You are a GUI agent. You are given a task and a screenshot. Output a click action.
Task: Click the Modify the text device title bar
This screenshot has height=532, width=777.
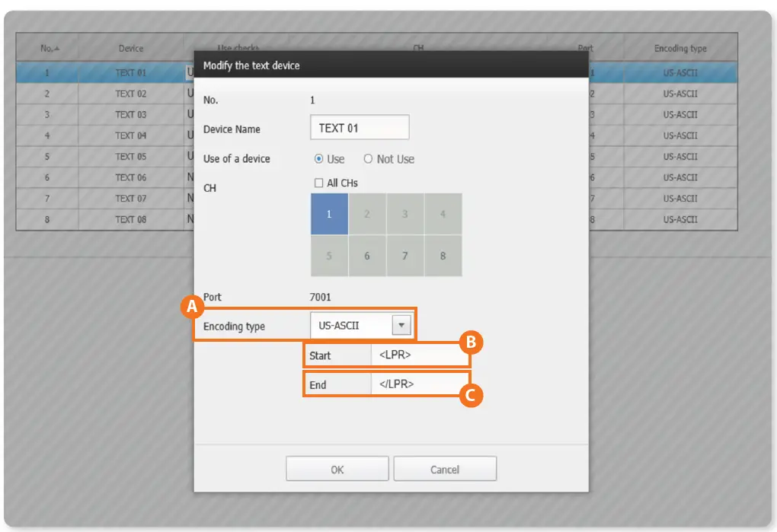pyautogui.click(x=391, y=65)
